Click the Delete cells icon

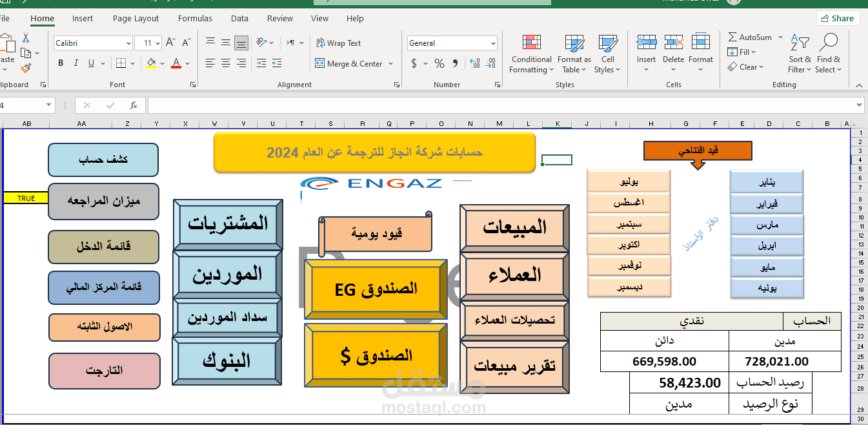click(674, 43)
